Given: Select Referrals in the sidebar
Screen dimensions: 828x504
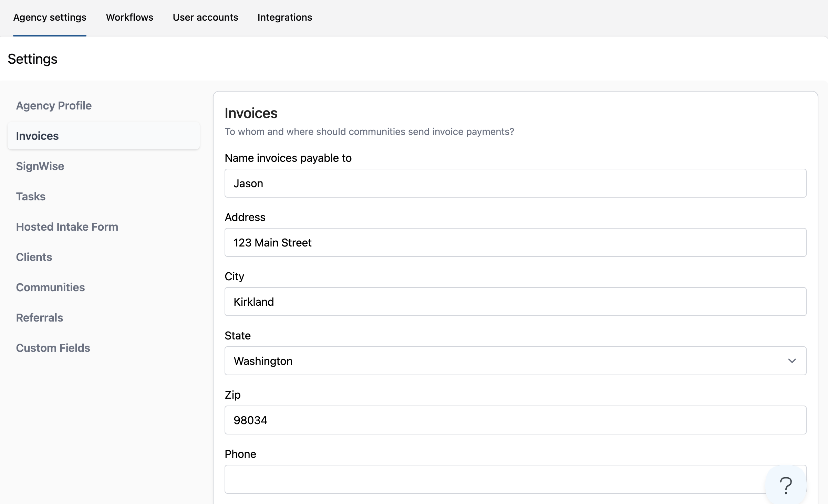Looking at the screenshot, I should [x=40, y=318].
